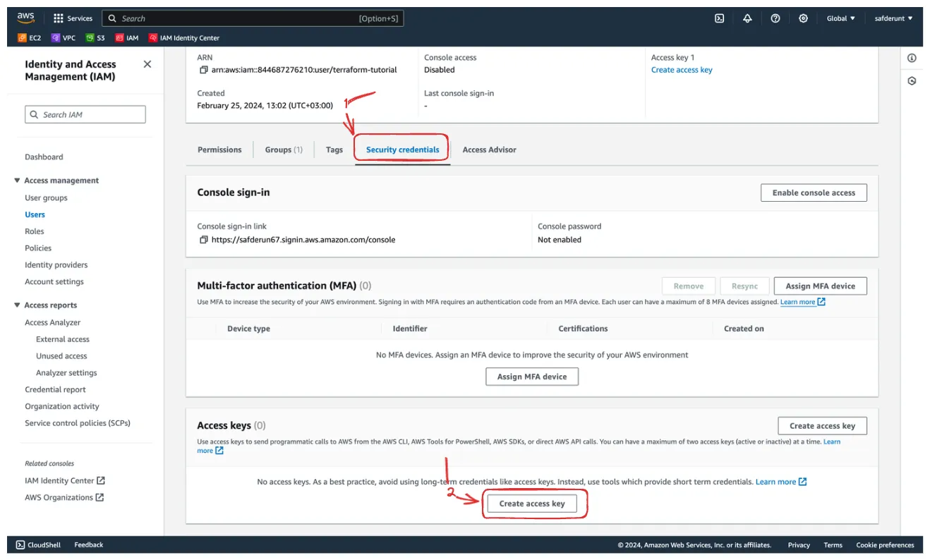The height and width of the screenshot is (560, 930).
Task: Click Create access key below no keys message
Action: 532,504
